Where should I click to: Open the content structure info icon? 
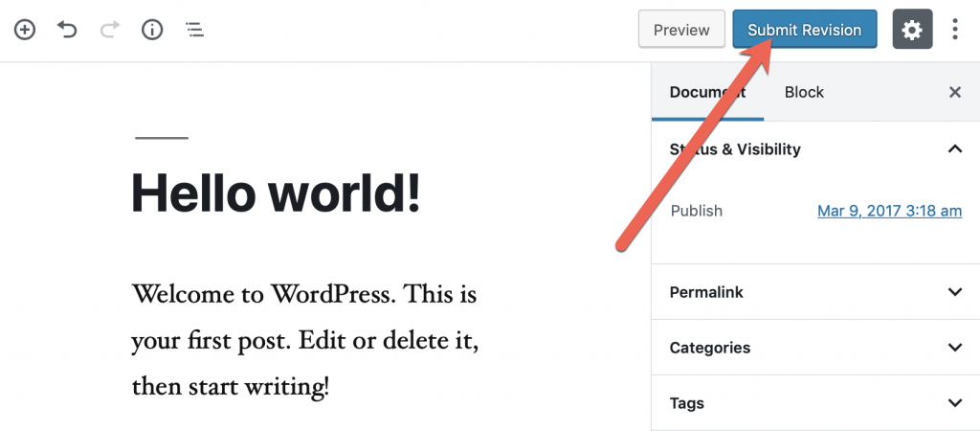coord(152,30)
